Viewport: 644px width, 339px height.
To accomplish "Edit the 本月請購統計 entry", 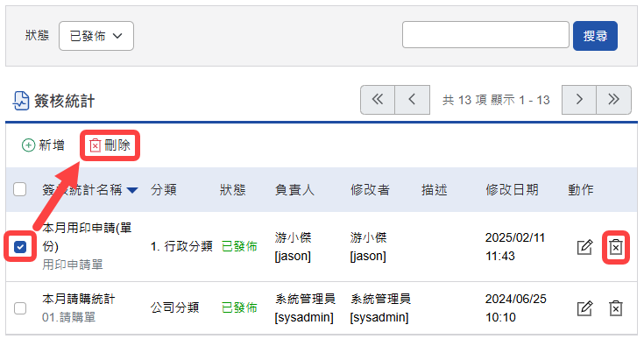I will [584, 308].
